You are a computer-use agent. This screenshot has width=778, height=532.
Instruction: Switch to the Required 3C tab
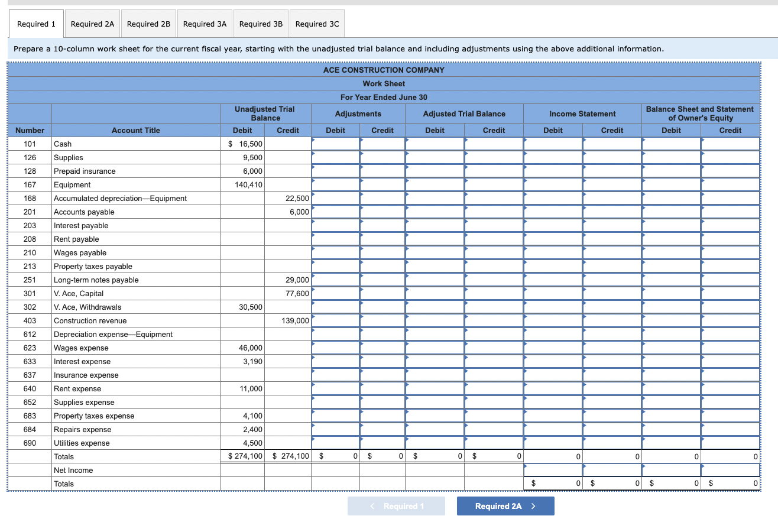317,24
